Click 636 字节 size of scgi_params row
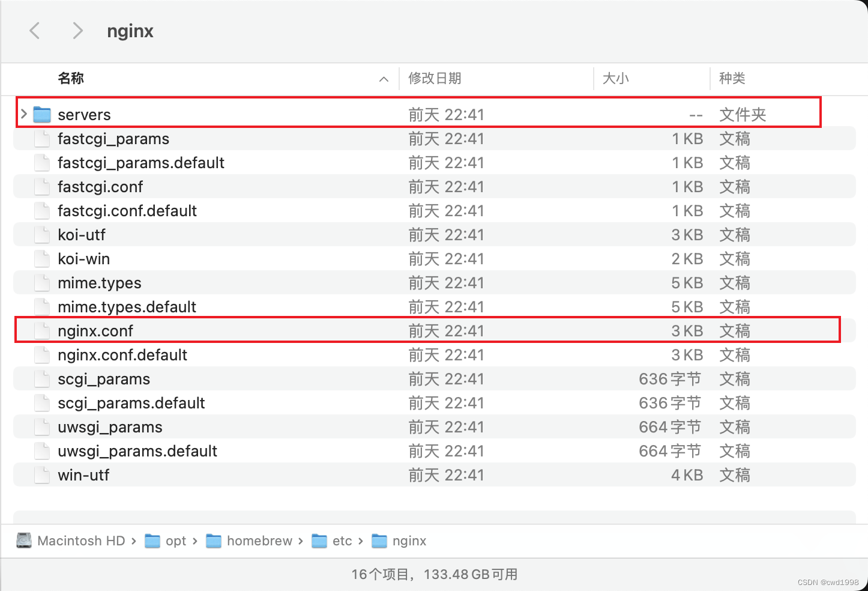 tap(670, 379)
